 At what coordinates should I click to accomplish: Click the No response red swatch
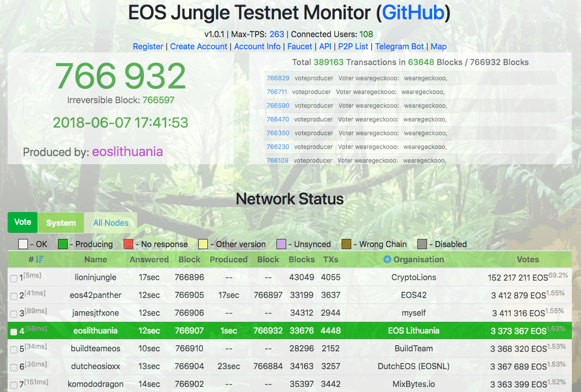[x=128, y=244]
